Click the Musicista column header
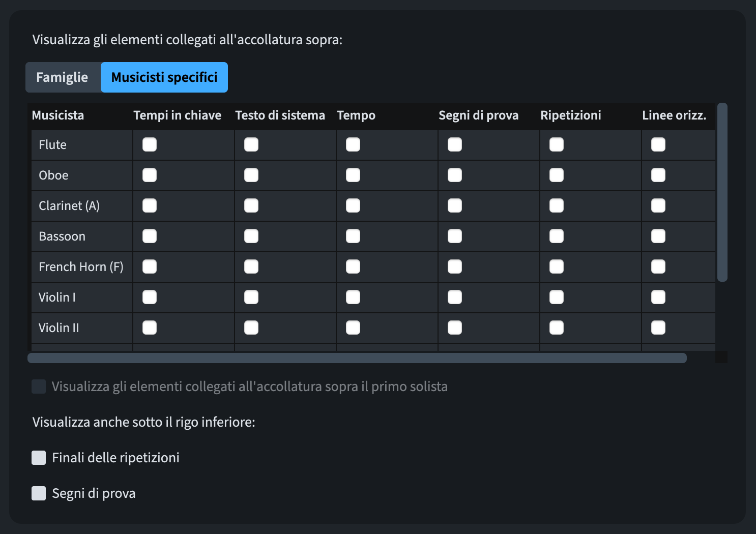This screenshot has width=756, height=534. [58, 115]
